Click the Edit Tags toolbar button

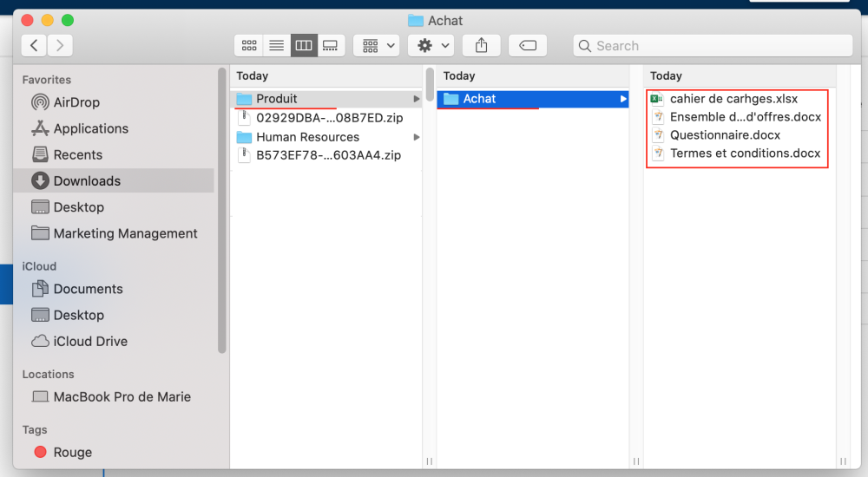(x=528, y=45)
